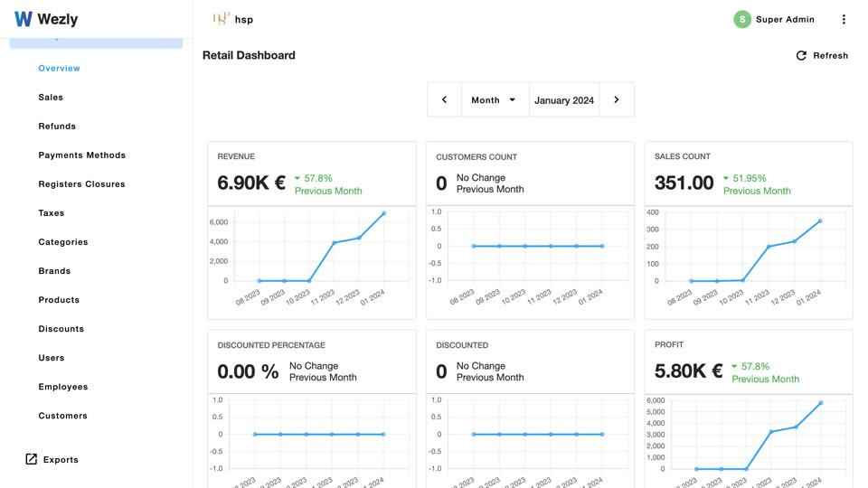868x488 pixels.
Task: Click the Refresh circular arrow icon
Action: click(801, 55)
